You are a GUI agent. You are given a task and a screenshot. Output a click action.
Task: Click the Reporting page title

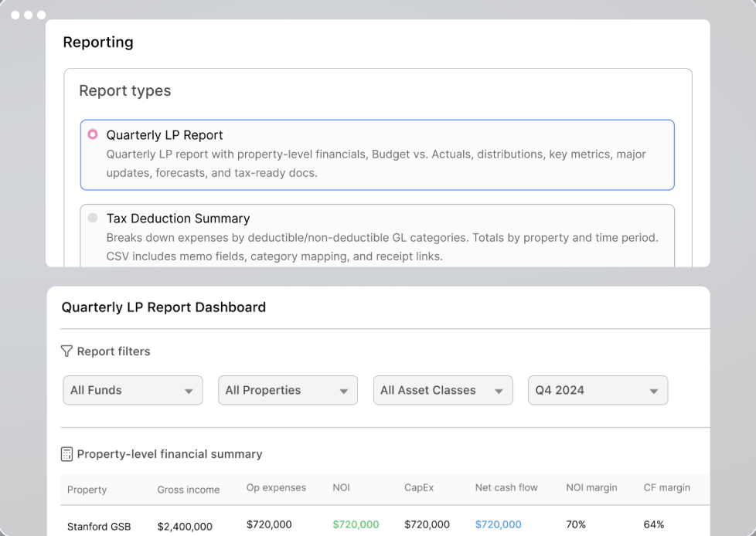pyautogui.click(x=98, y=42)
